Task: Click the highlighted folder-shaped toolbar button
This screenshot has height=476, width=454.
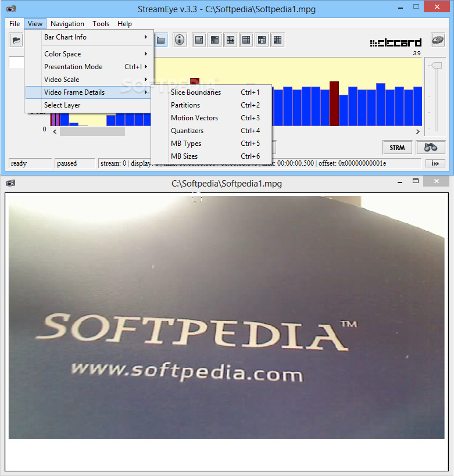Action: [161, 40]
